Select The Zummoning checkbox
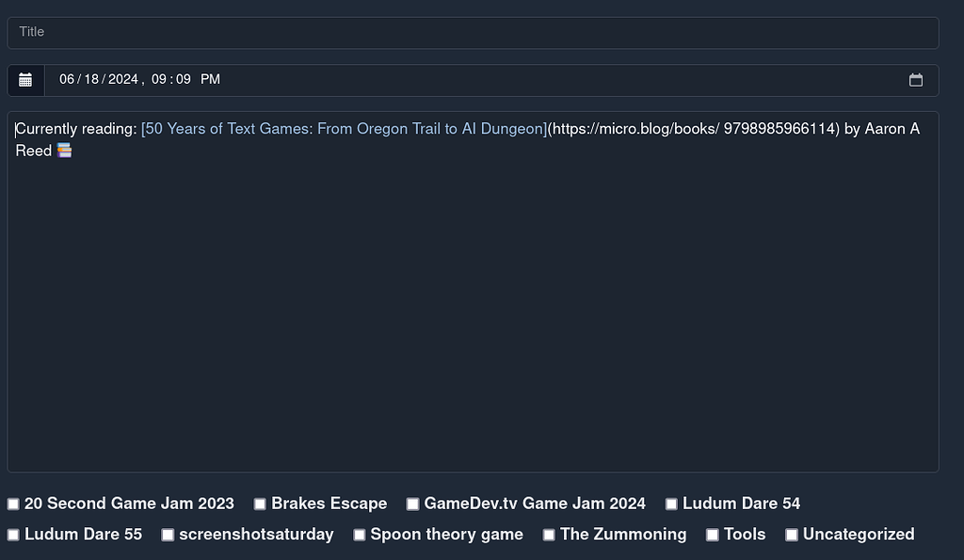The height and width of the screenshot is (560, 964). (x=549, y=535)
